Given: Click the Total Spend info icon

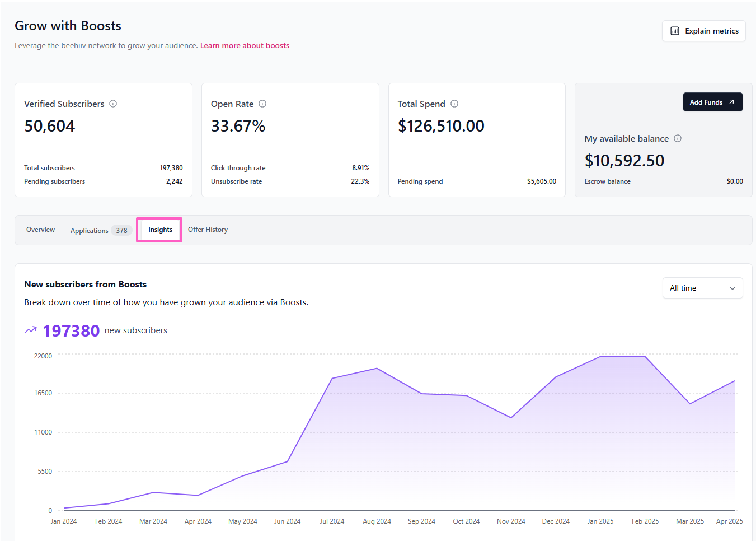Looking at the screenshot, I should click(x=454, y=104).
